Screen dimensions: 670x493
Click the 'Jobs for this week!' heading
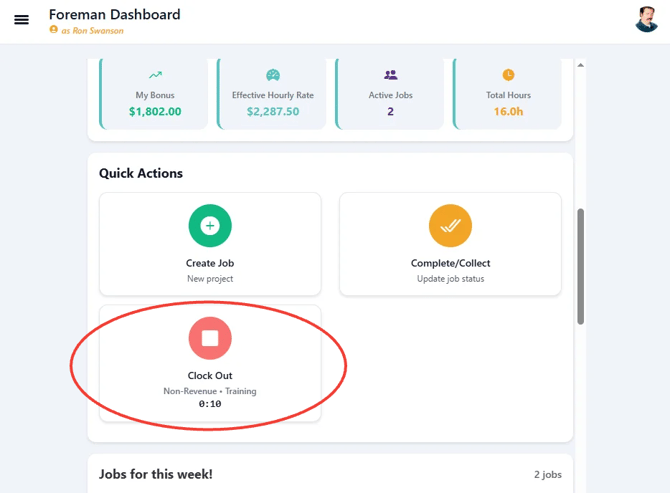point(156,474)
